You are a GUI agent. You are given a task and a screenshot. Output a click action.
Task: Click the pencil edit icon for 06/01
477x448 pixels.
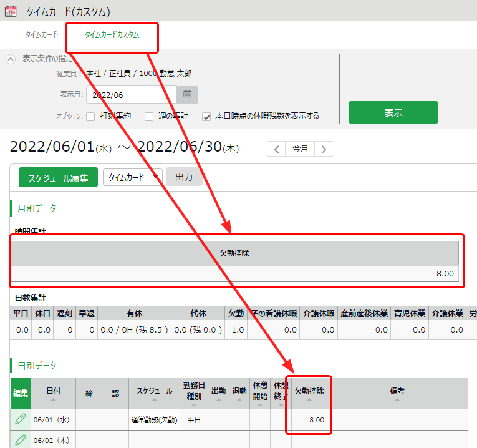coord(21,419)
